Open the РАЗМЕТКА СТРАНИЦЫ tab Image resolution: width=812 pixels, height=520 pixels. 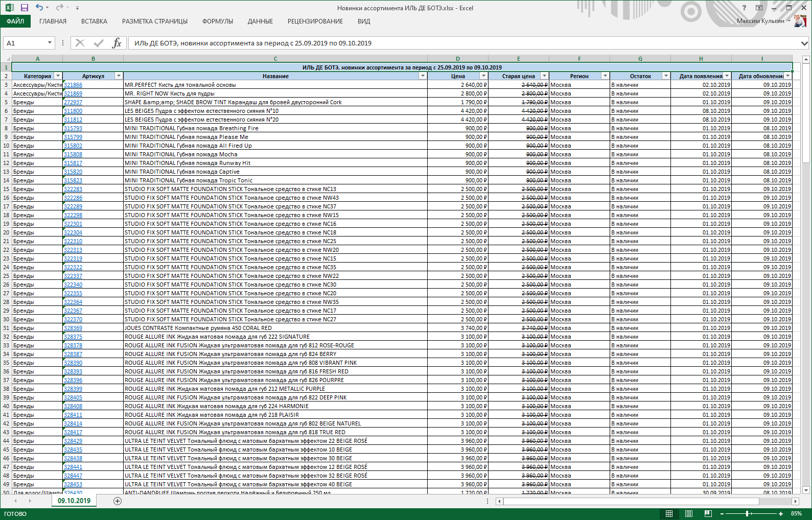(x=155, y=21)
